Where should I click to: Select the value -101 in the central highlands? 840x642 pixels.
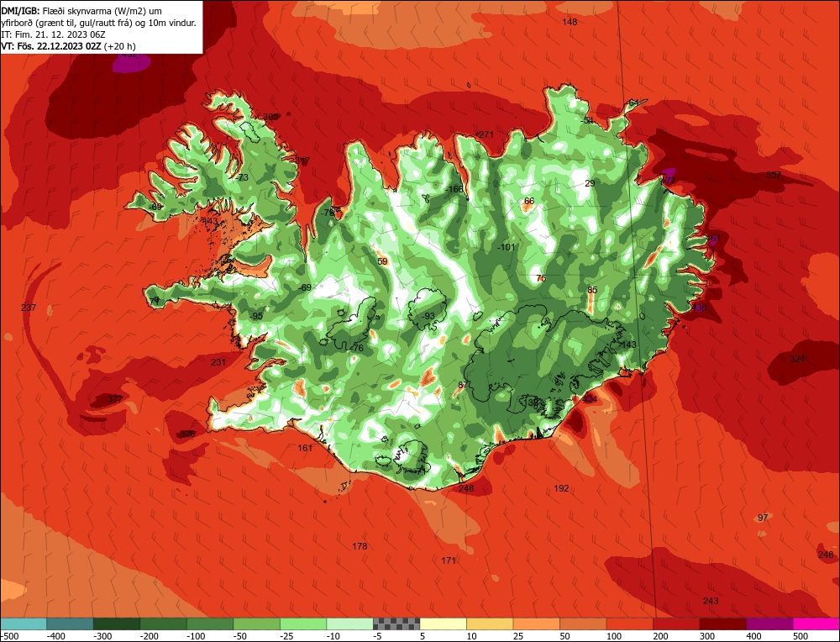[x=507, y=247]
